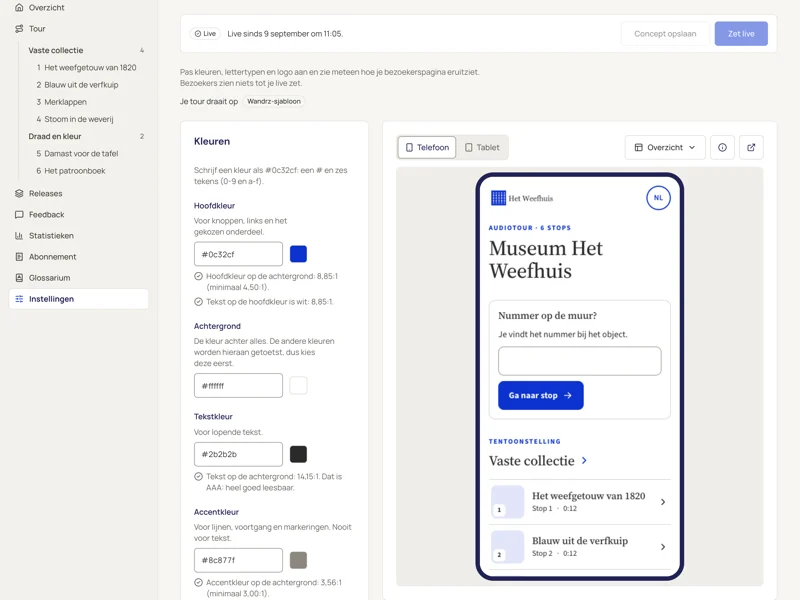Click the Tour route icon
The image size is (800, 600).
pos(19,29)
